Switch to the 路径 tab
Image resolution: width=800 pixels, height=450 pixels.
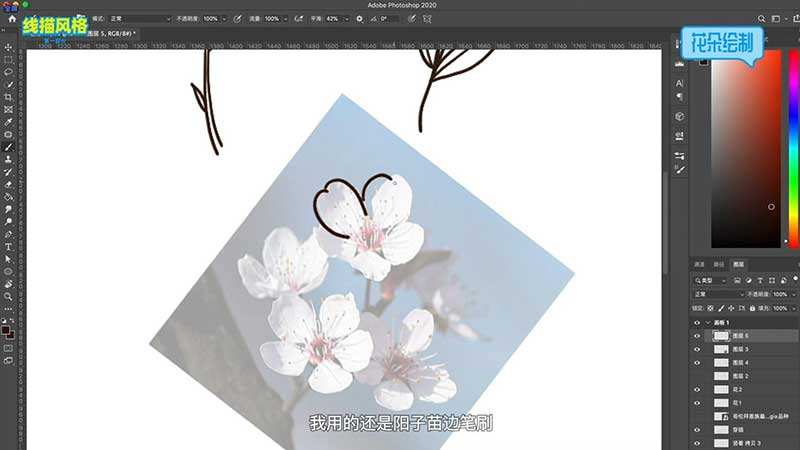[719, 265]
